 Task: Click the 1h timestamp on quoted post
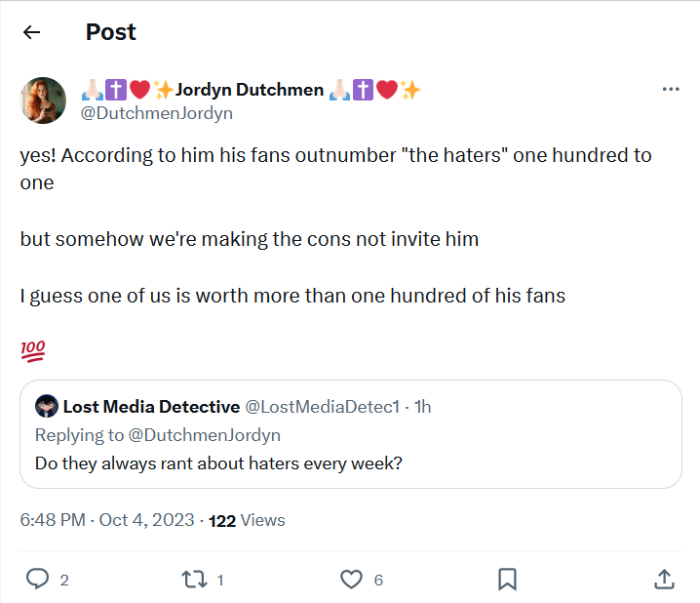click(x=423, y=407)
